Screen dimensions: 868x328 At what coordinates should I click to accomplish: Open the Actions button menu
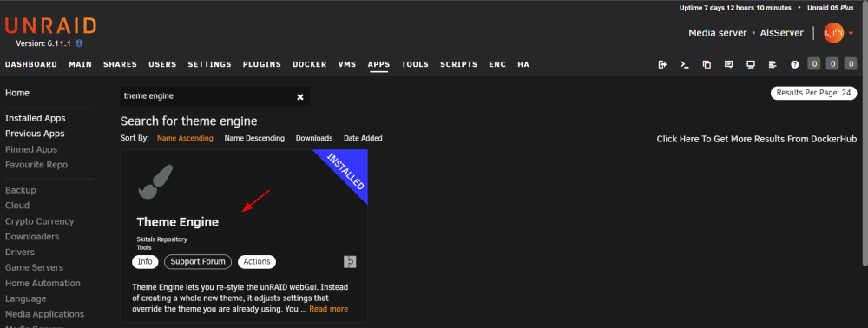[x=257, y=262]
